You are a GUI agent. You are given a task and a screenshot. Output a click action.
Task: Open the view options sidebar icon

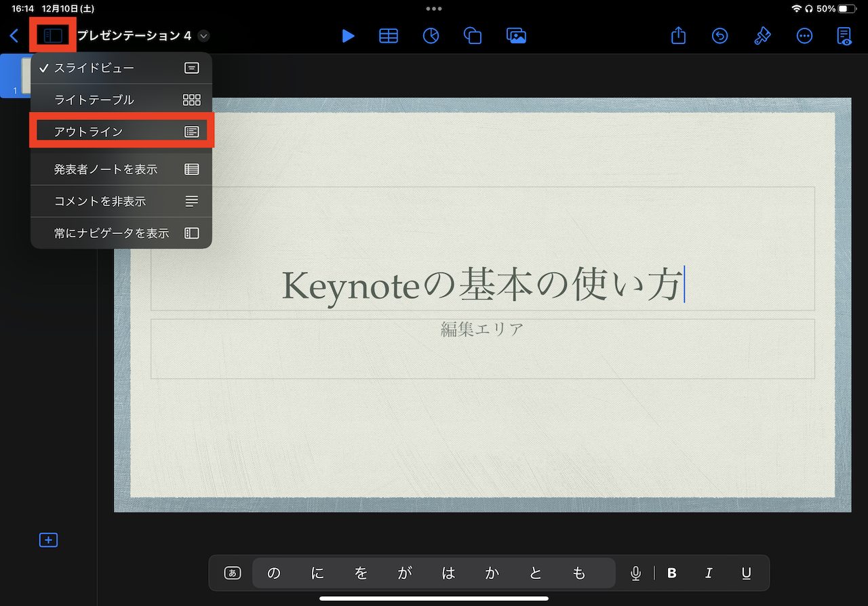click(53, 36)
